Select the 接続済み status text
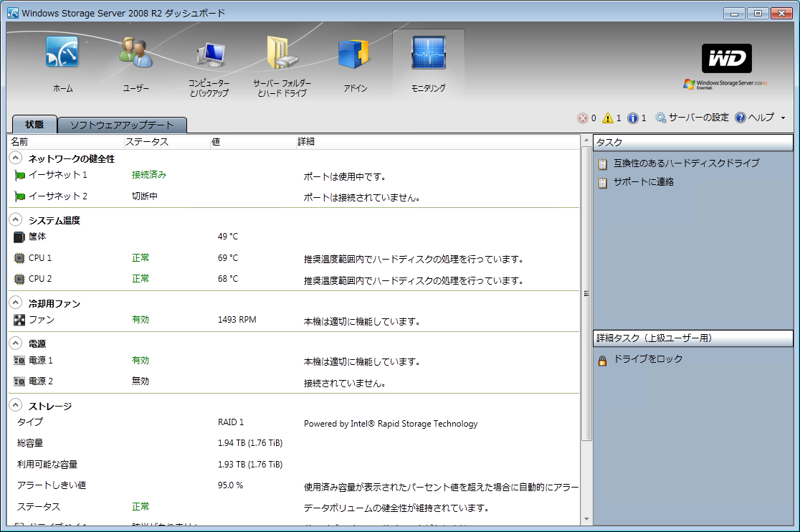800x532 pixels. pos(149,175)
